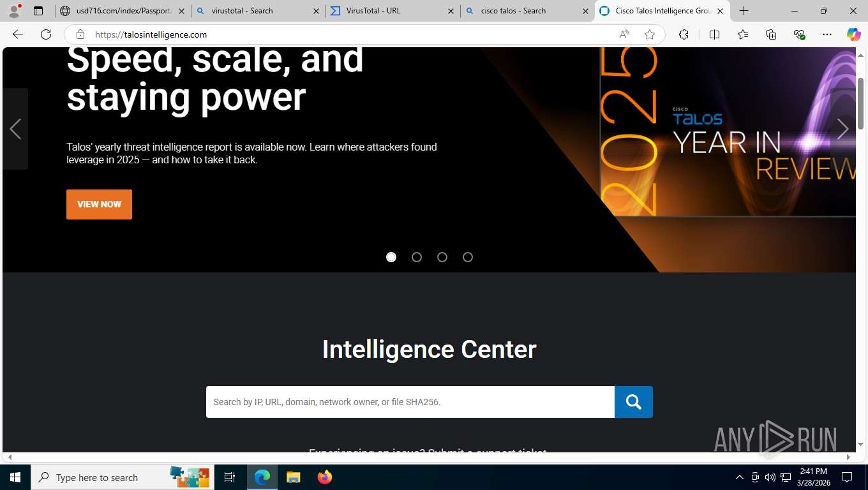Close the Cisco Talos Intelligence tab
Screen dimensions: 868x490
720,11
